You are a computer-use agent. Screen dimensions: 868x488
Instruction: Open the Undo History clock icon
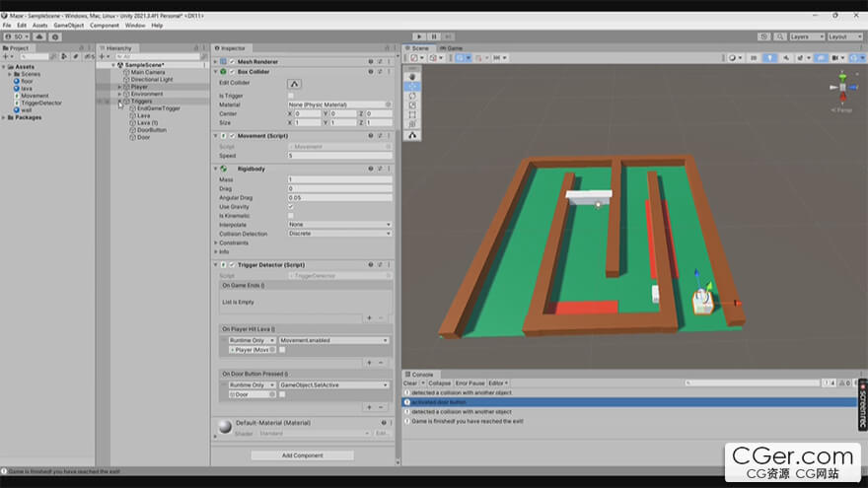pyautogui.click(x=763, y=36)
